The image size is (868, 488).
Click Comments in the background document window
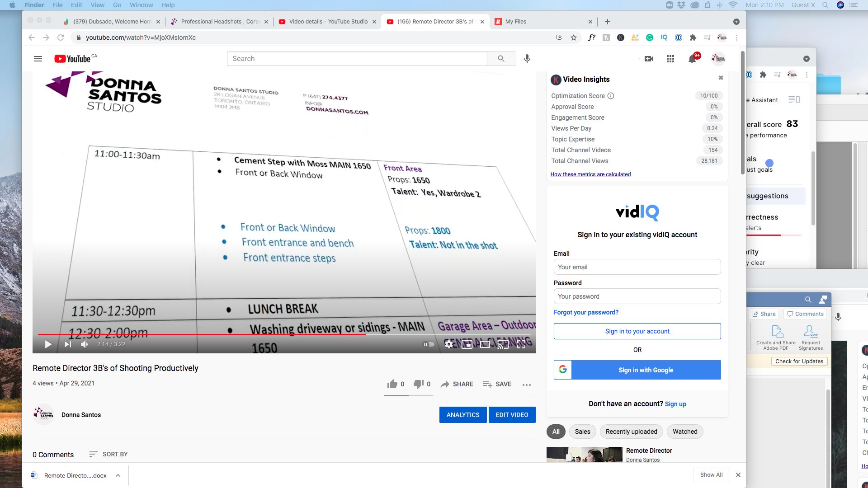(805, 314)
